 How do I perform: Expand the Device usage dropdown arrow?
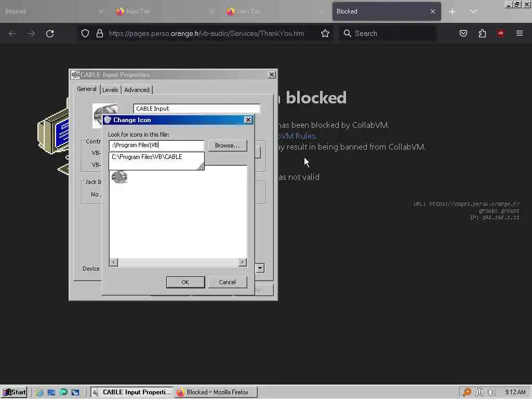260,268
